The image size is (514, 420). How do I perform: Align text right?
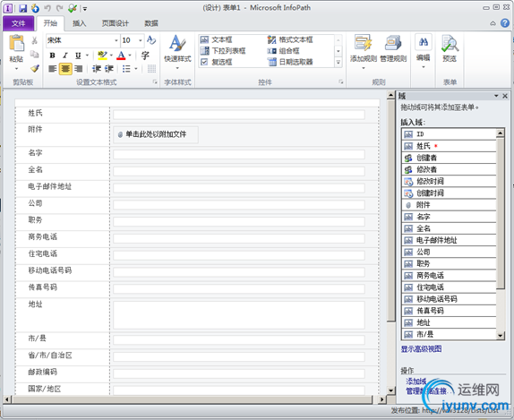[x=78, y=69]
